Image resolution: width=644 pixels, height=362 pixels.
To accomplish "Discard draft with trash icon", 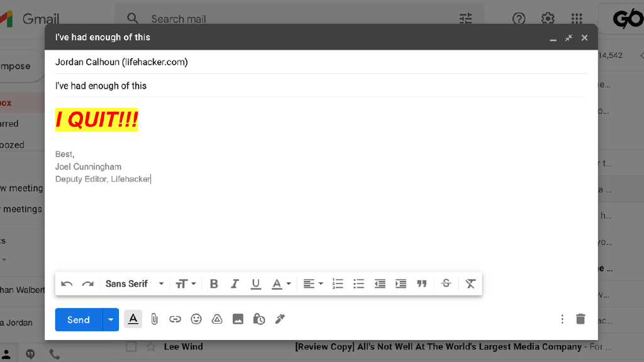I will click(x=580, y=319).
